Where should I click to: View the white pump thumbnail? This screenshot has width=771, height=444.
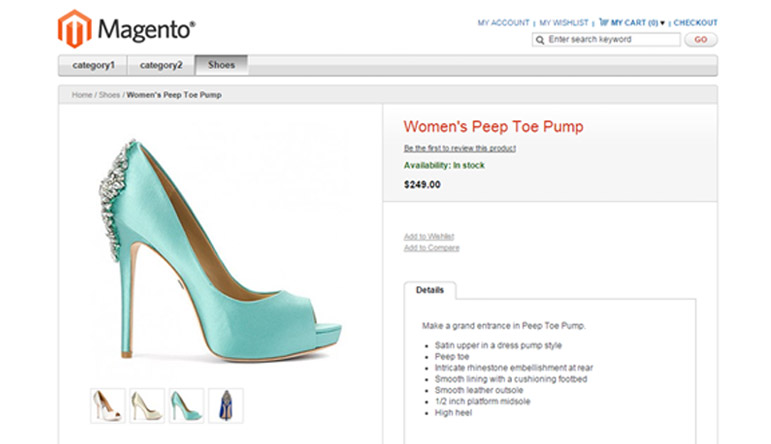pos(108,405)
